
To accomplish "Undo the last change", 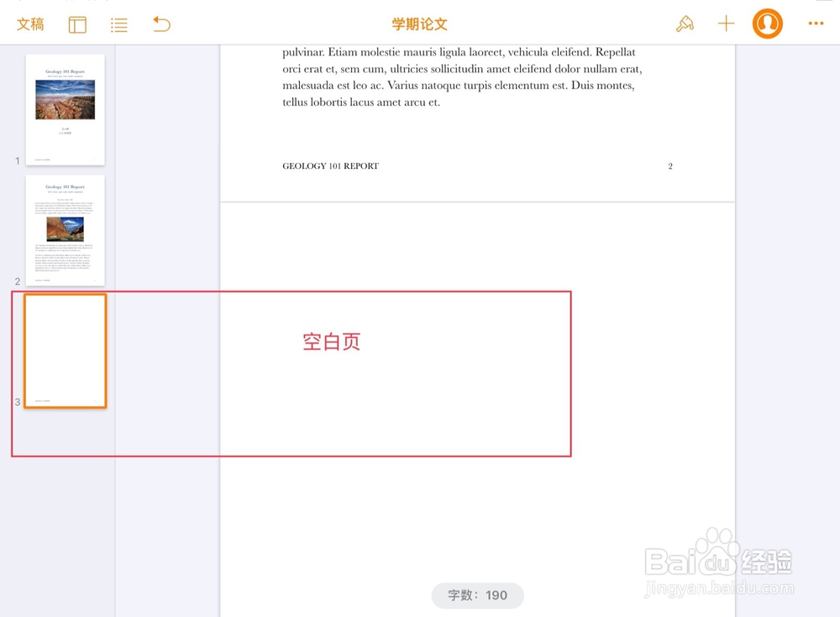I will tap(160, 25).
